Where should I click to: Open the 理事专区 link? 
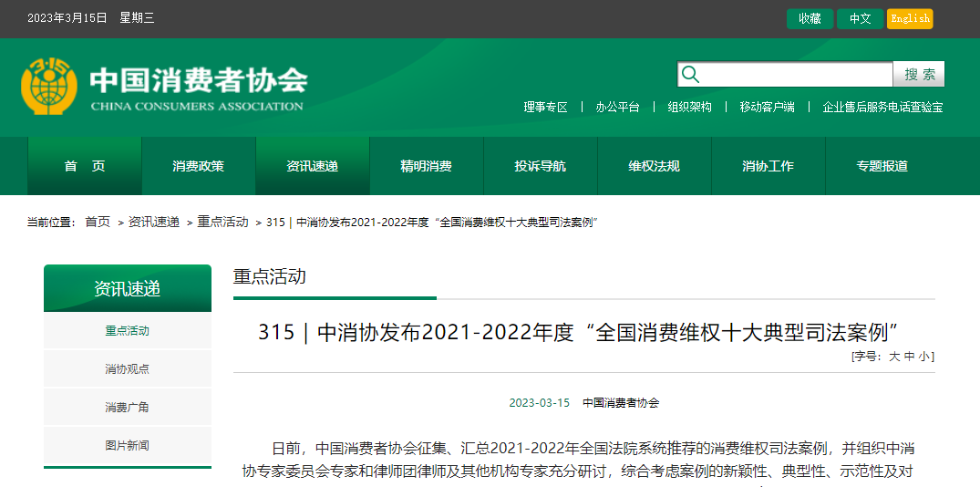click(x=546, y=107)
